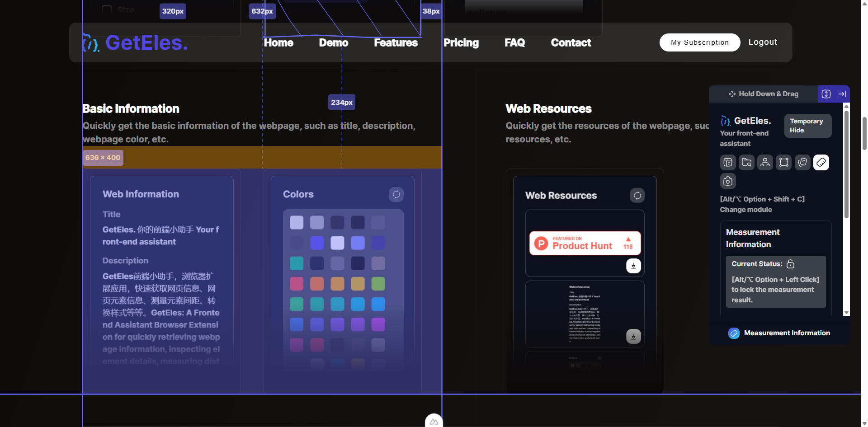Click the 'Current Status:' label
Screen dimensions: 868x427
pyautogui.click(x=757, y=264)
